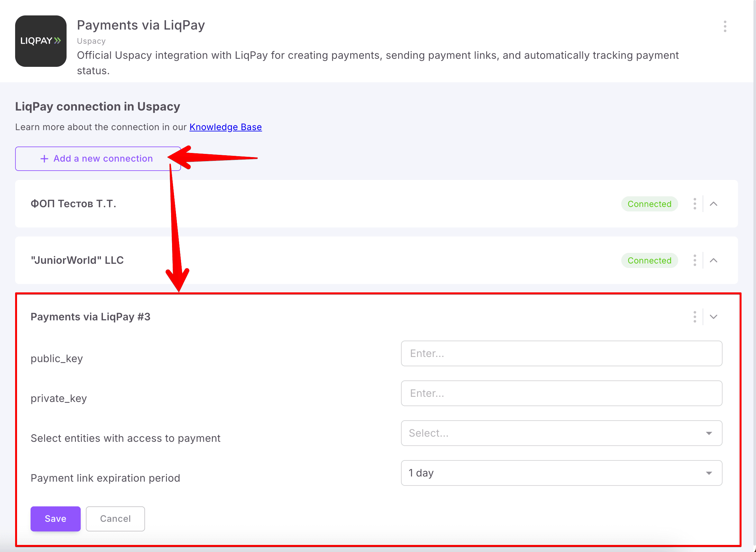756x552 pixels.
Task: Focus the public_key input field
Action: click(x=561, y=353)
